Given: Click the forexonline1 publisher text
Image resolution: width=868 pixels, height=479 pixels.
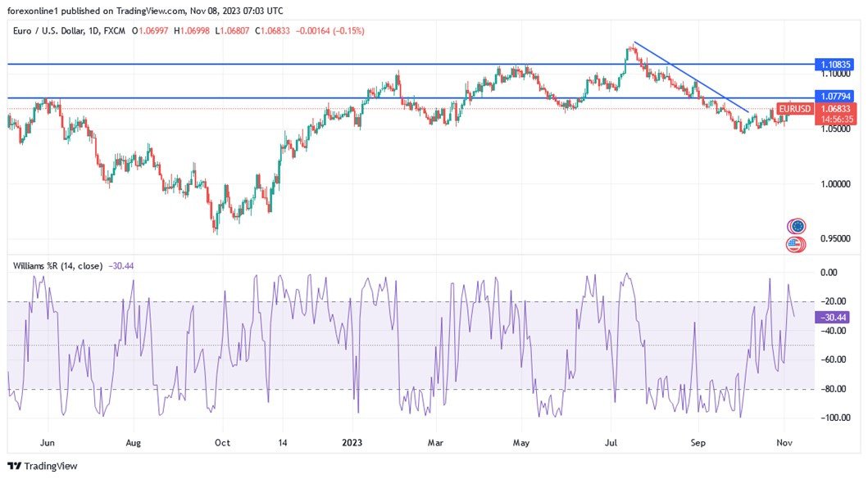Looking at the screenshot, I should tap(35, 11).
